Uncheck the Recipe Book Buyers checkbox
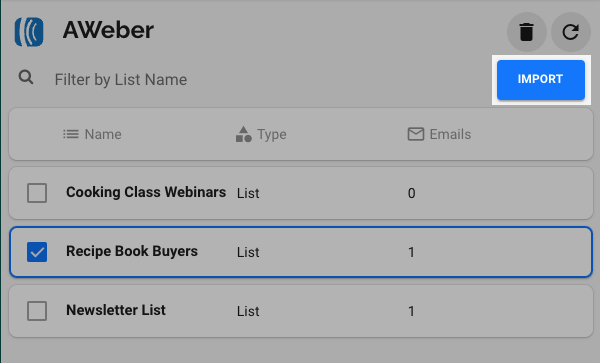 [37, 252]
